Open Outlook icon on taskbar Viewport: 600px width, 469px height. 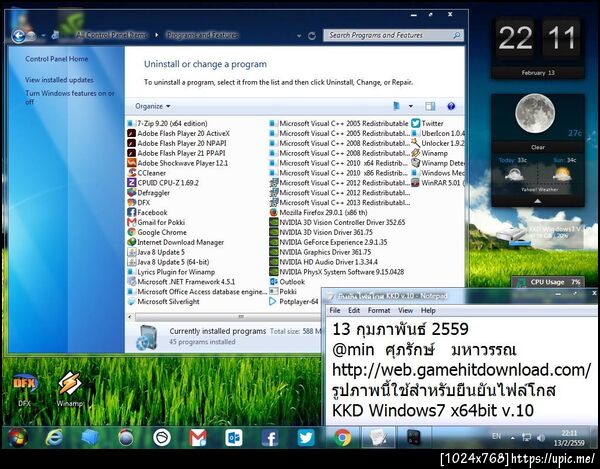(x=234, y=438)
